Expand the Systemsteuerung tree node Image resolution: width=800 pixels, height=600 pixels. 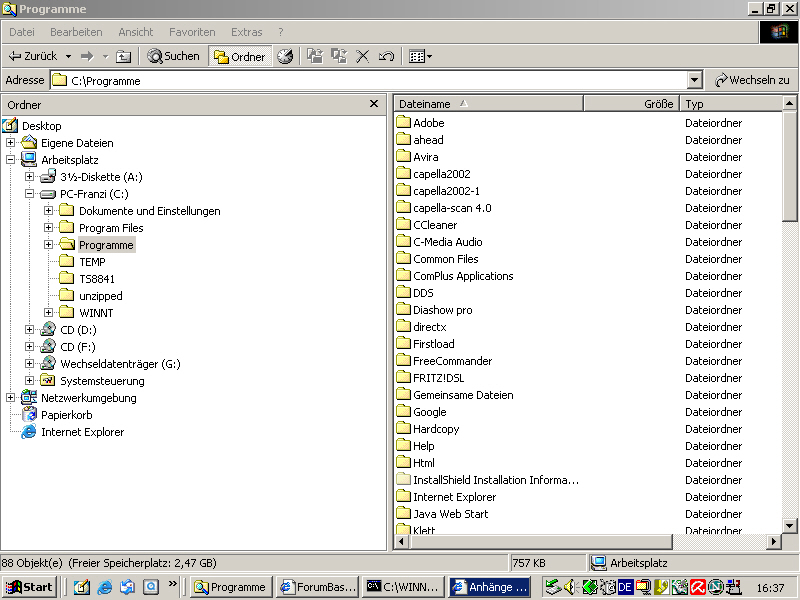[x=29, y=381]
